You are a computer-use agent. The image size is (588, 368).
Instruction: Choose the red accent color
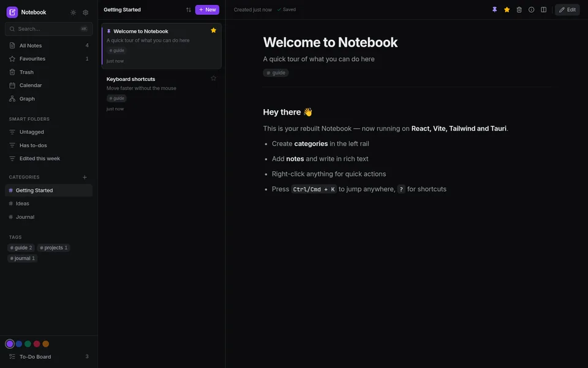pyautogui.click(x=37, y=343)
